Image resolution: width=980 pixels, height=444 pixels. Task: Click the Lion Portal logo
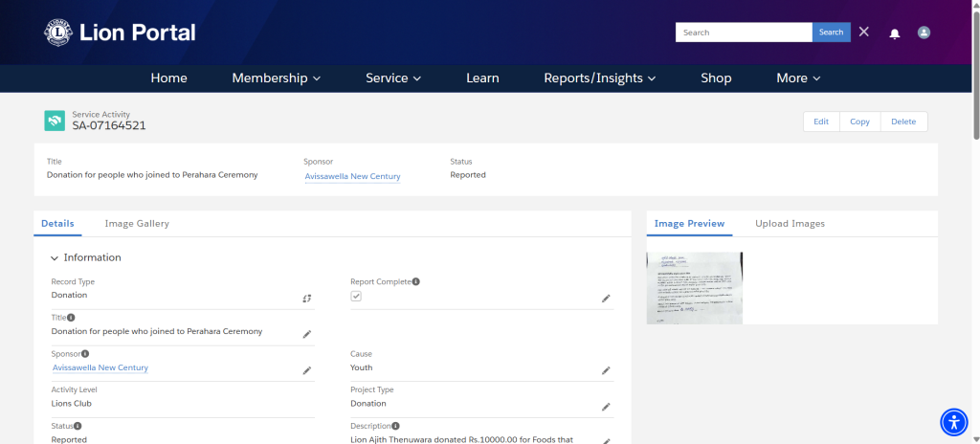click(x=120, y=33)
